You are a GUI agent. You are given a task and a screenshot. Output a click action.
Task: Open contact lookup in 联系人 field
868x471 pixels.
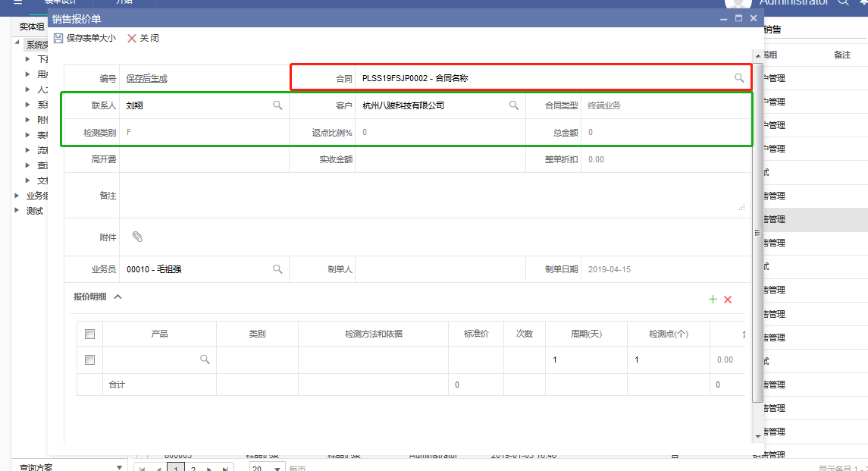coord(277,105)
